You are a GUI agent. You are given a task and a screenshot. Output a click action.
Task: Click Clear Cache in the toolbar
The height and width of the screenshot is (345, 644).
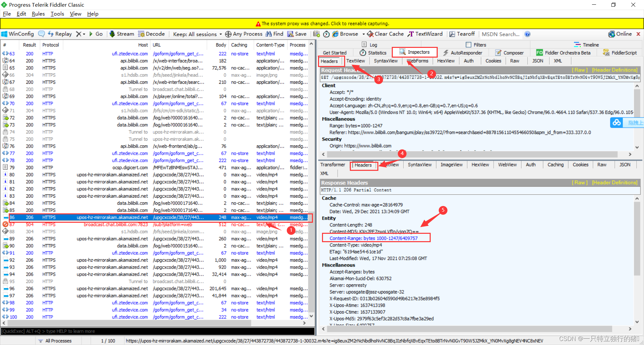[385, 34]
